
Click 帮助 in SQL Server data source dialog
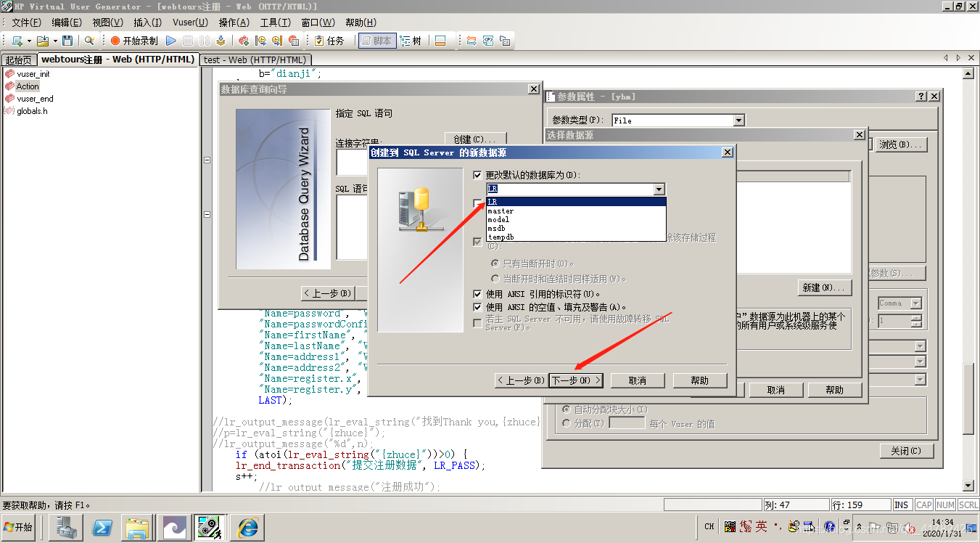(x=700, y=380)
